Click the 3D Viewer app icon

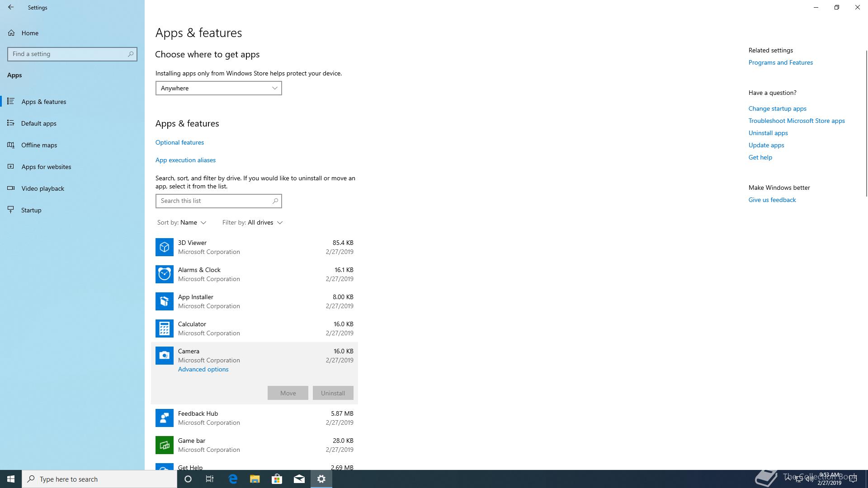pos(165,247)
